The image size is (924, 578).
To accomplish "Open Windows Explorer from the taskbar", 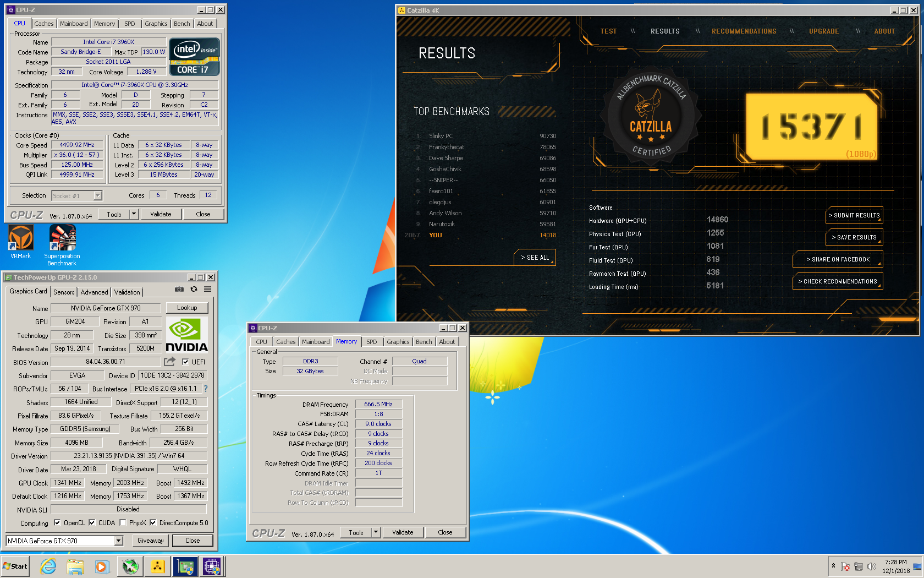I will (75, 566).
